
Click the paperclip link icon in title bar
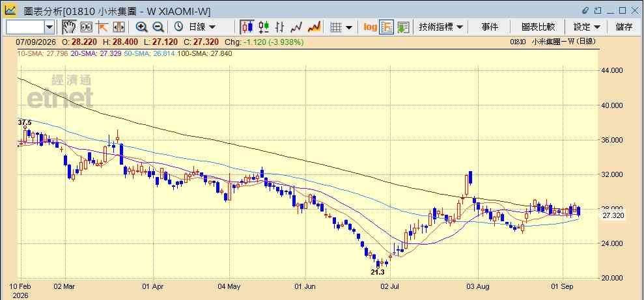tap(585, 10)
